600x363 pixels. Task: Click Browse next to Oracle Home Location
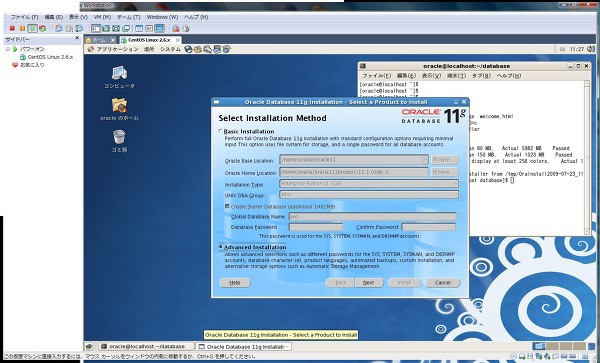coord(445,172)
